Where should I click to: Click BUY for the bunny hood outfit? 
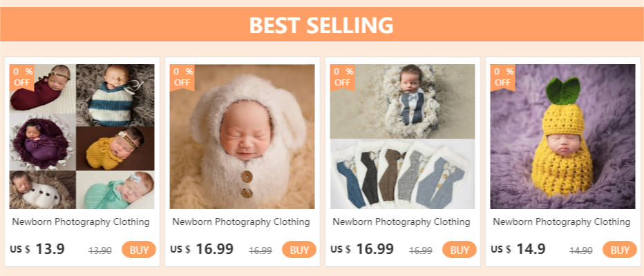299,250
